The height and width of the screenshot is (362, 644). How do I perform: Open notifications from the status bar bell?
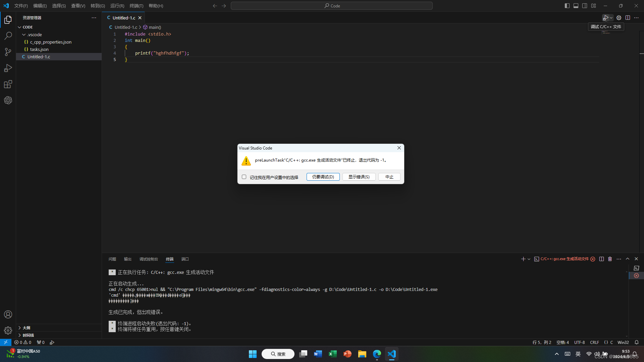(637, 342)
